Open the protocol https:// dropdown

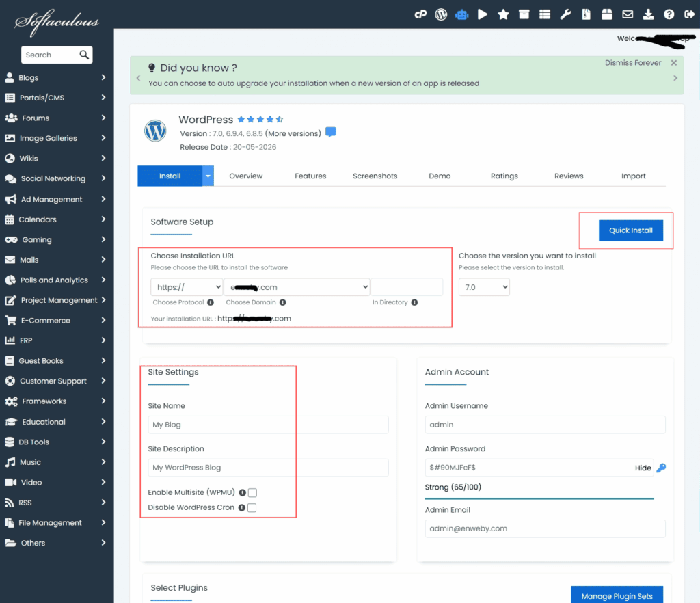coord(187,287)
